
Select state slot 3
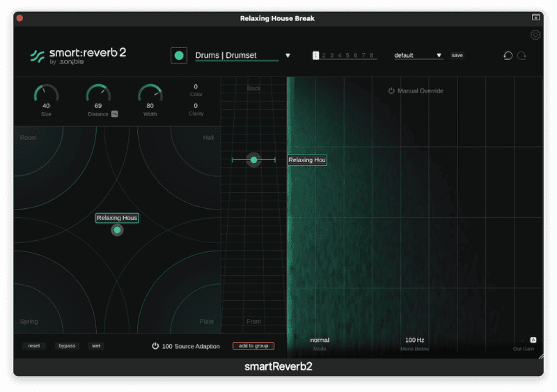point(332,56)
